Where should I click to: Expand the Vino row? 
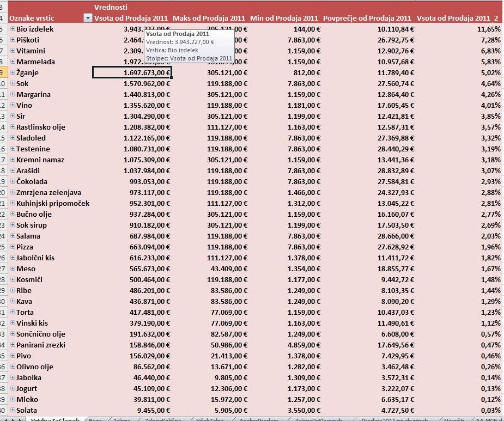pos(13,105)
